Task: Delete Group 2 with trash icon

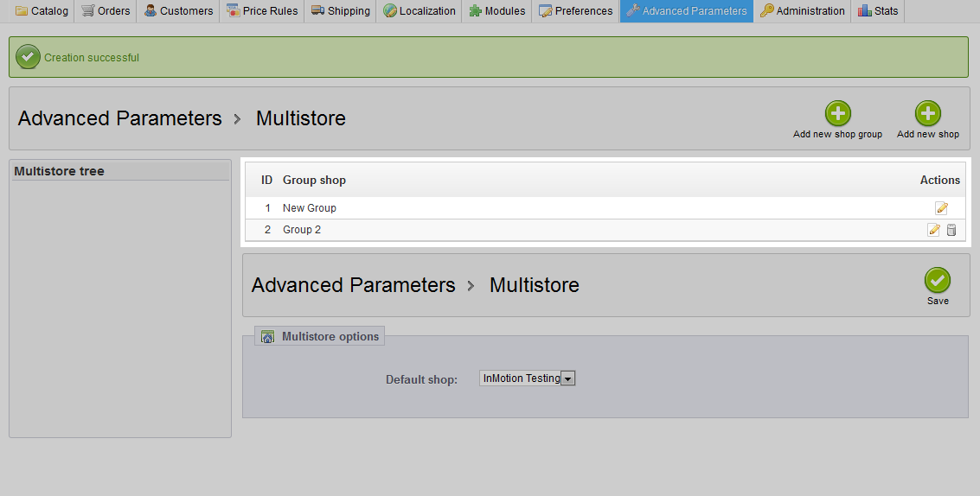Action: pyautogui.click(x=951, y=230)
